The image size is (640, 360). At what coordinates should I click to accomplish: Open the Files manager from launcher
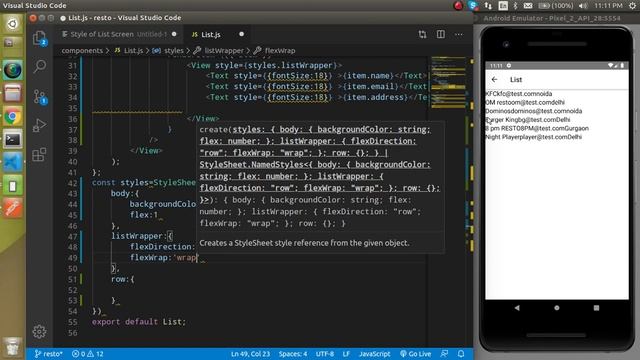12,93
